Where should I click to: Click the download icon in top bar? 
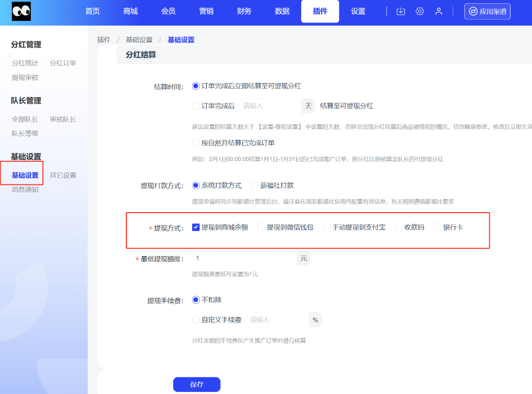coord(401,11)
